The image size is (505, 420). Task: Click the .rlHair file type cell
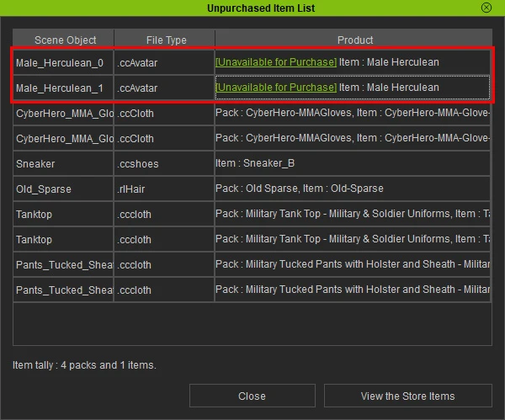164,189
